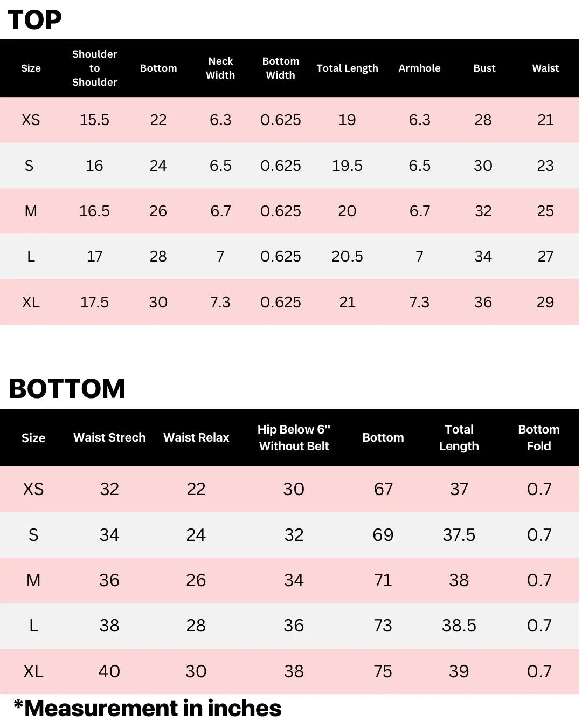The height and width of the screenshot is (728, 582).
Task: Click the Hip Below 6" Without Belt header
Action: click(x=294, y=437)
